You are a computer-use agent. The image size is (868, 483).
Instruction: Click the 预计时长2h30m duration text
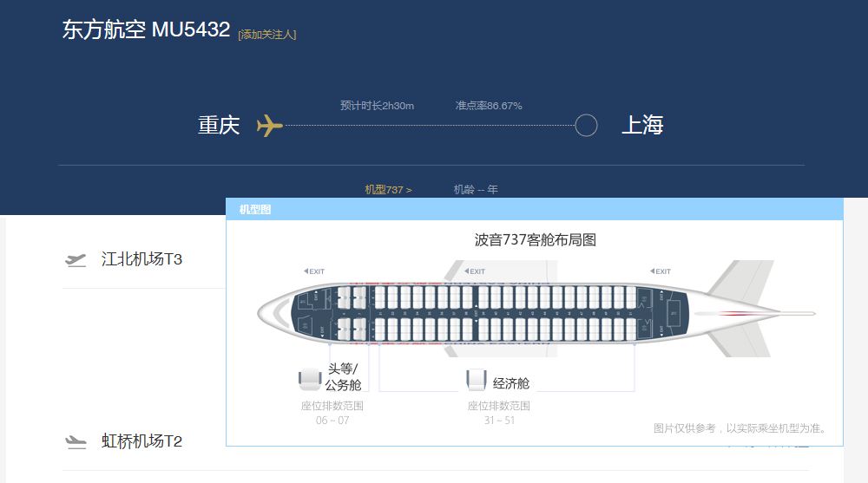tap(377, 106)
